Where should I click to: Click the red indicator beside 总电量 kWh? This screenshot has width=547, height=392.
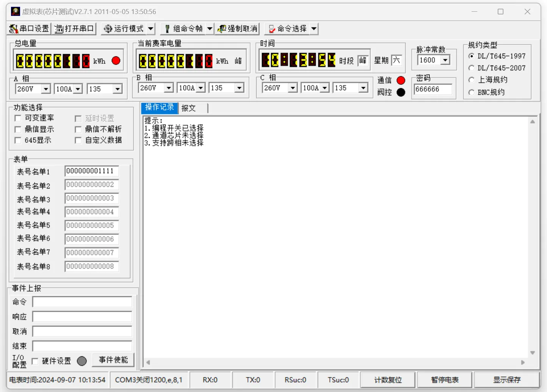tap(116, 61)
